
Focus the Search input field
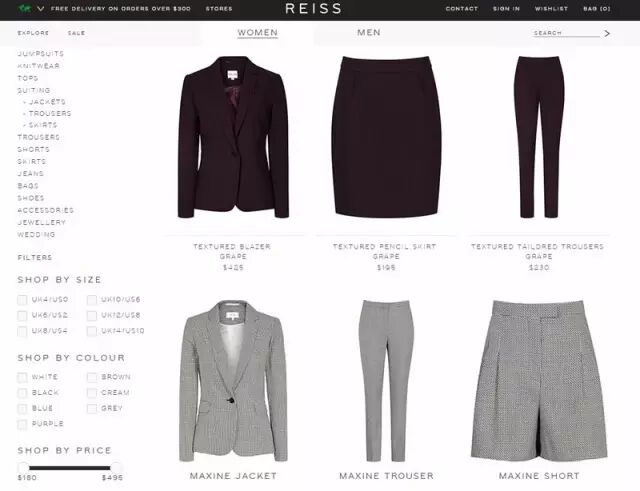tap(567, 33)
